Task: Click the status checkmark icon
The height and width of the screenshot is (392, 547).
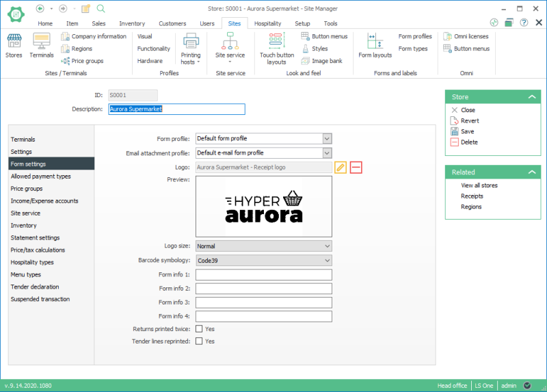Action: point(527,385)
